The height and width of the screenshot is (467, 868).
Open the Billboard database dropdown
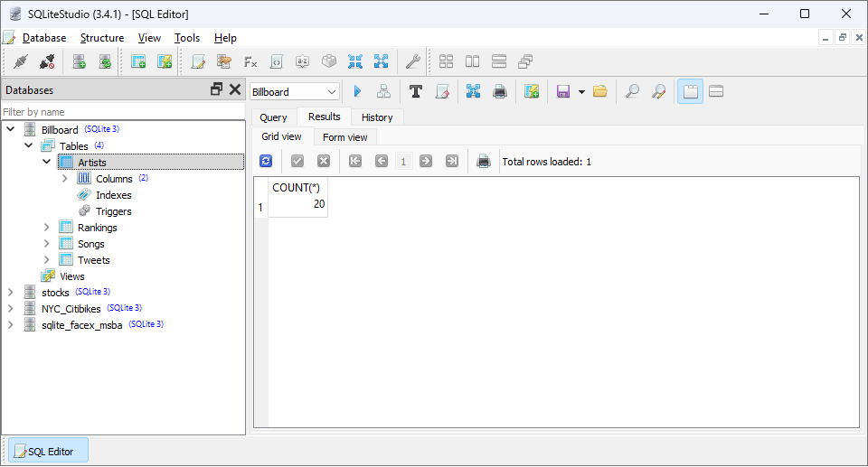[x=295, y=92]
